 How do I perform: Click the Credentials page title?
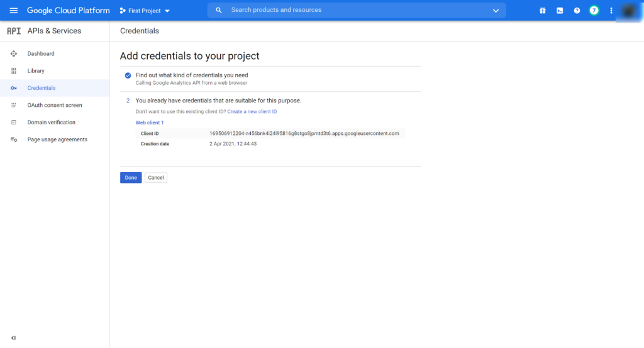[x=140, y=31]
